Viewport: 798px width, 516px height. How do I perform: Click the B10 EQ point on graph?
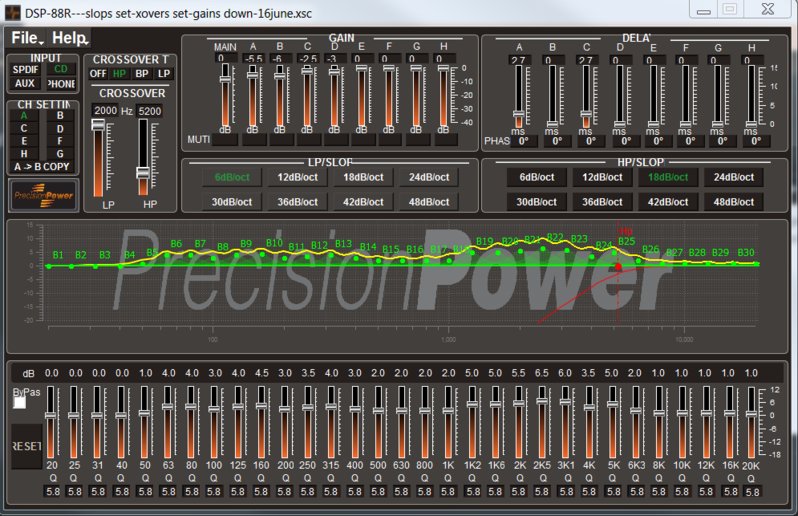click(x=263, y=254)
